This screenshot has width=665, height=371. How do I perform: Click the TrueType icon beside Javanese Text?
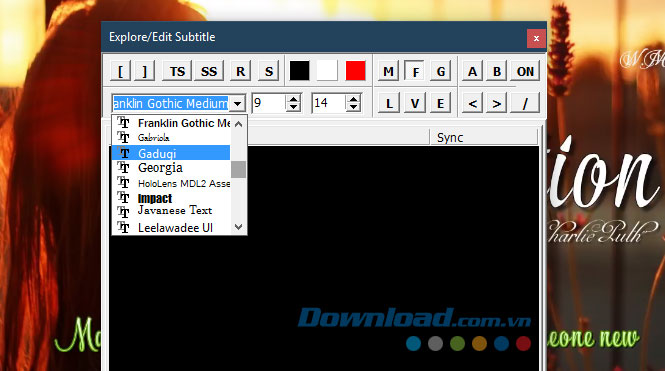point(123,212)
